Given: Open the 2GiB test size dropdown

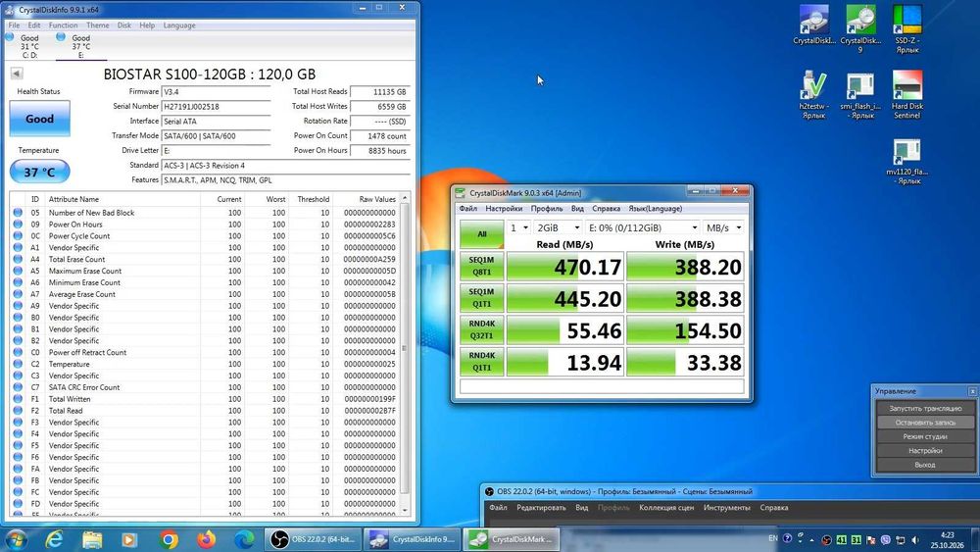Looking at the screenshot, I should click(x=559, y=227).
